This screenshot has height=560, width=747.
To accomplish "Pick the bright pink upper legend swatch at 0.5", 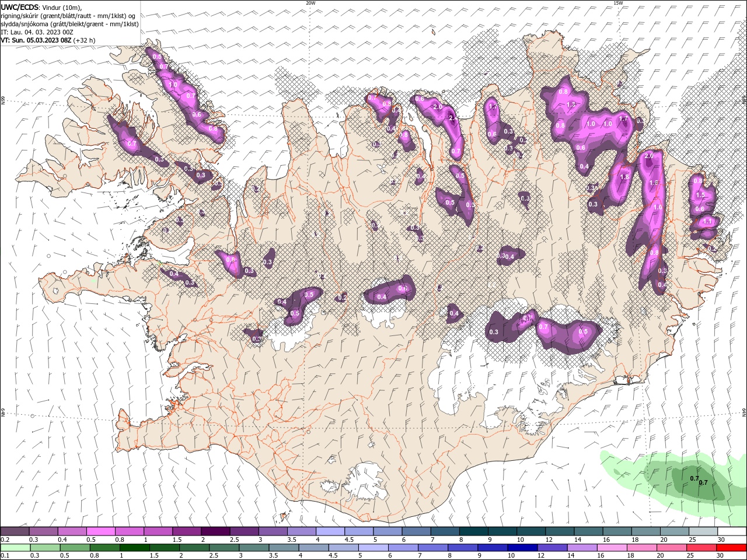I will click(101, 531).
